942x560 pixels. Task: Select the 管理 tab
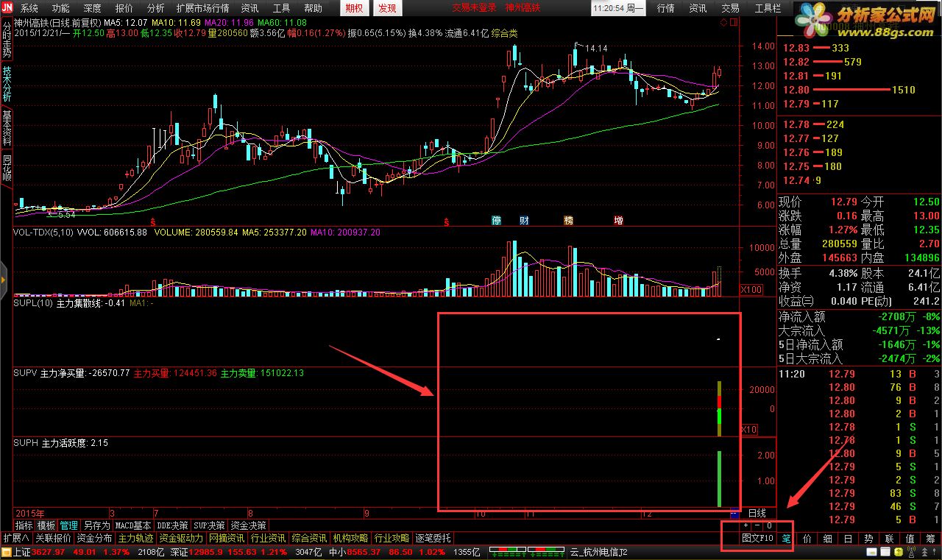pyautogui.click(x=69, y=525)
